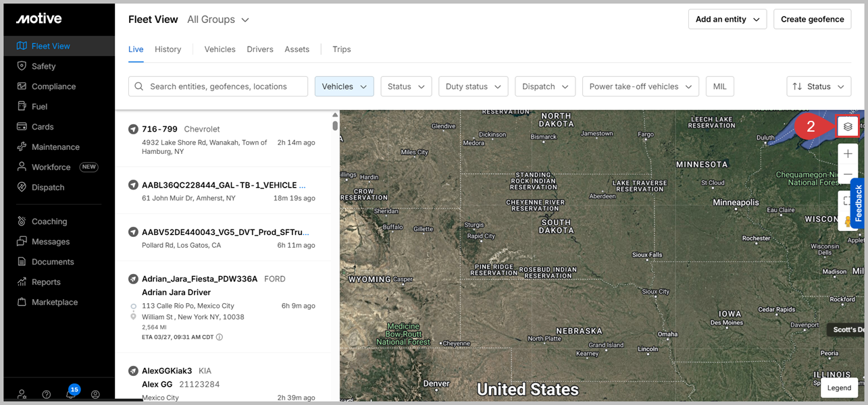This screenshot has width=868, height=405.
Task: Click the Coaching icon
Action: pos(22,221)
